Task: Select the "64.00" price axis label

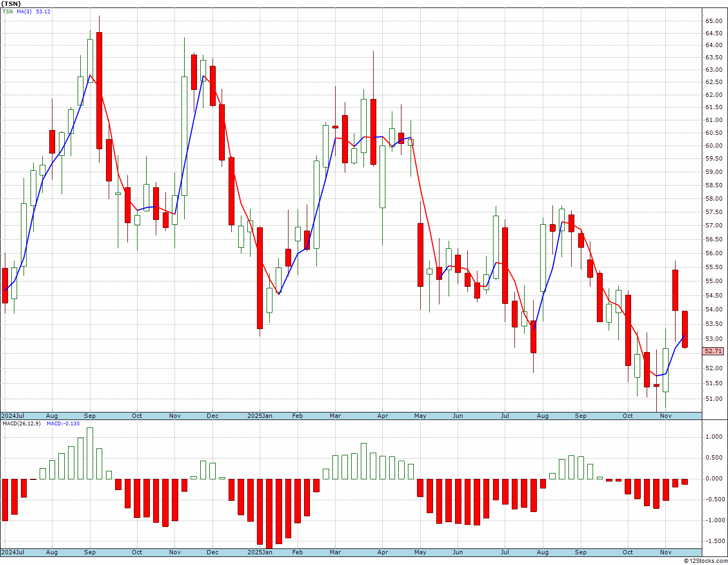Action: coord(713,45)
